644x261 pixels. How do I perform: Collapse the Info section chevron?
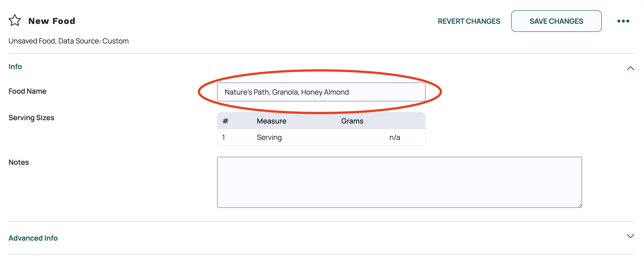(x=630, y=68)
